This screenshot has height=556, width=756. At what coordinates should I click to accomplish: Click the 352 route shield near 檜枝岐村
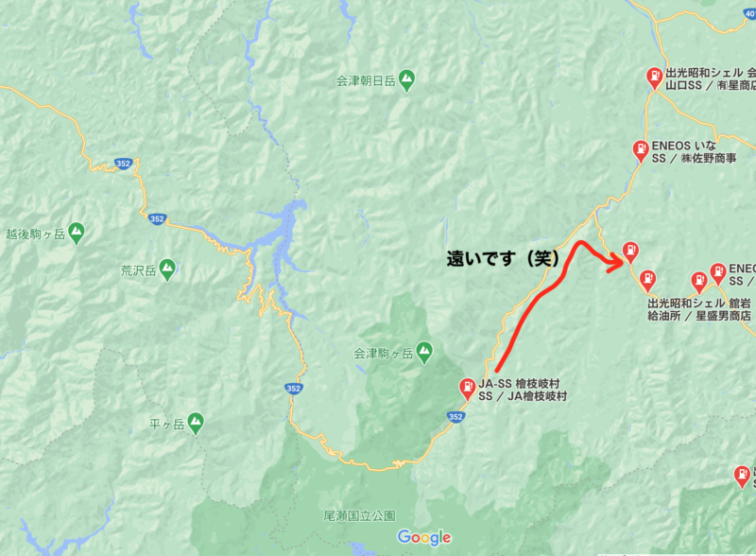coord(455,417)
